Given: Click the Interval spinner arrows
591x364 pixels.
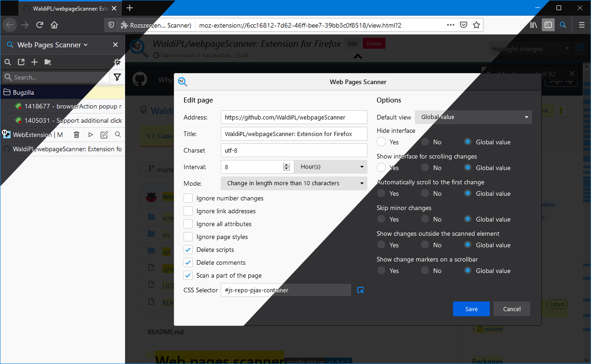Looking at the screenshot, I should point(287,167).
